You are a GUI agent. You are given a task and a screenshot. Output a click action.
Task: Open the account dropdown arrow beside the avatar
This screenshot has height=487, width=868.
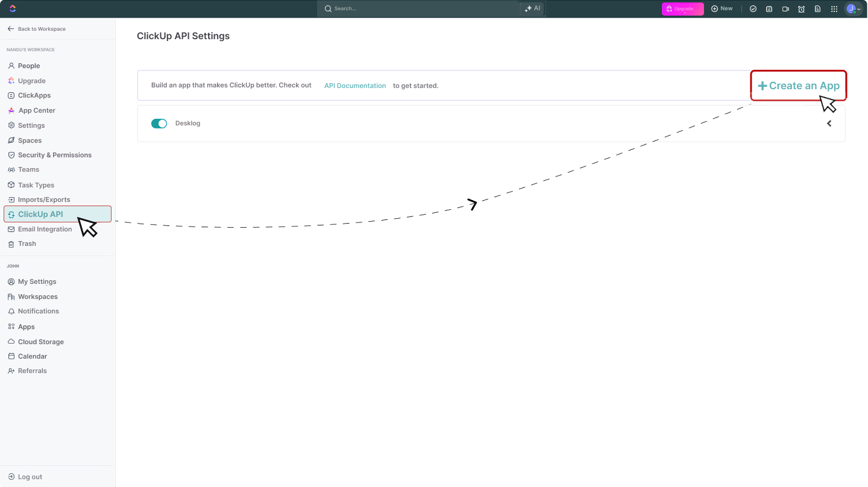click(859, 10)
